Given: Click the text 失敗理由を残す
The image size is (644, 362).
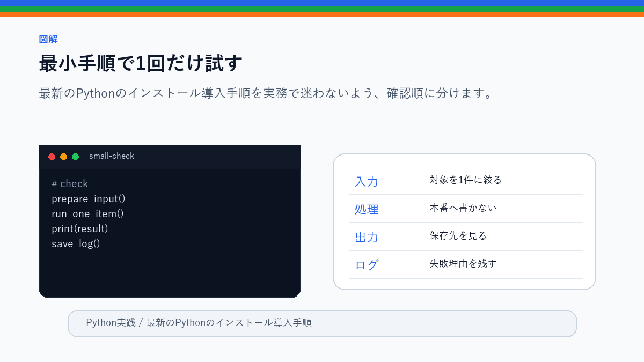Looking at the screenshot, I should (463, 263).
